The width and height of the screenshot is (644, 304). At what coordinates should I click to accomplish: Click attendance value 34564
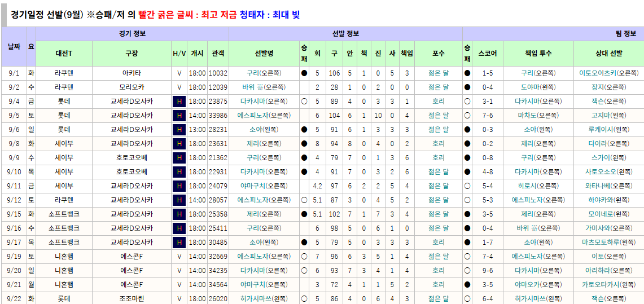(218, 285)
